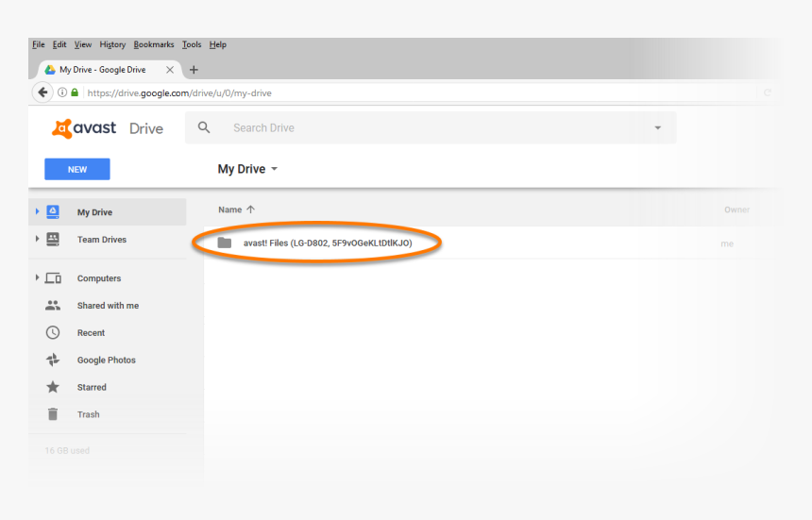Select avast! Files (LG-D802) folder name
The width and height of the screenshot is (812, 520).
[328, 243]
